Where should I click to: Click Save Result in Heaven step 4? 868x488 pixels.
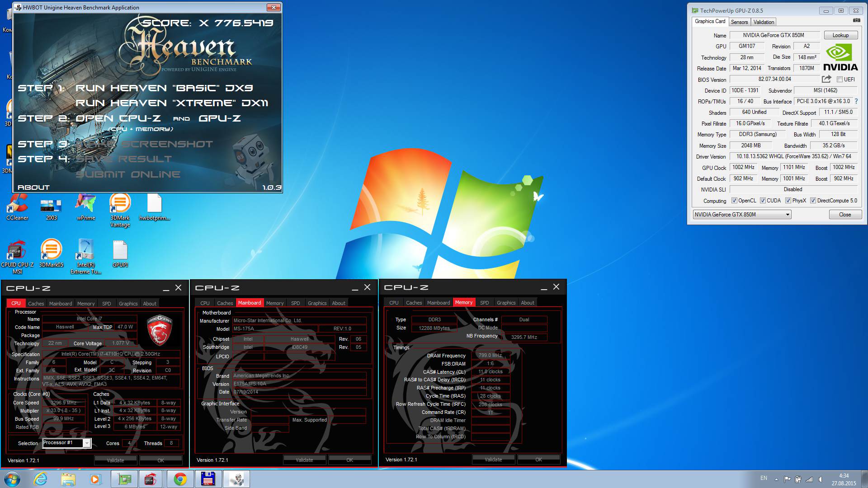123,159
